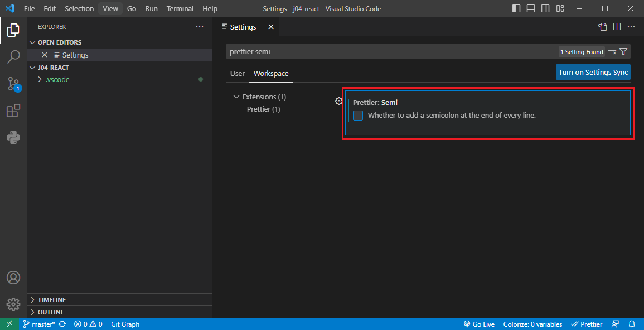Viewport: 644px width, 330px height.
Task: Filter settings with the funnel icon
Action: point(623,52)
